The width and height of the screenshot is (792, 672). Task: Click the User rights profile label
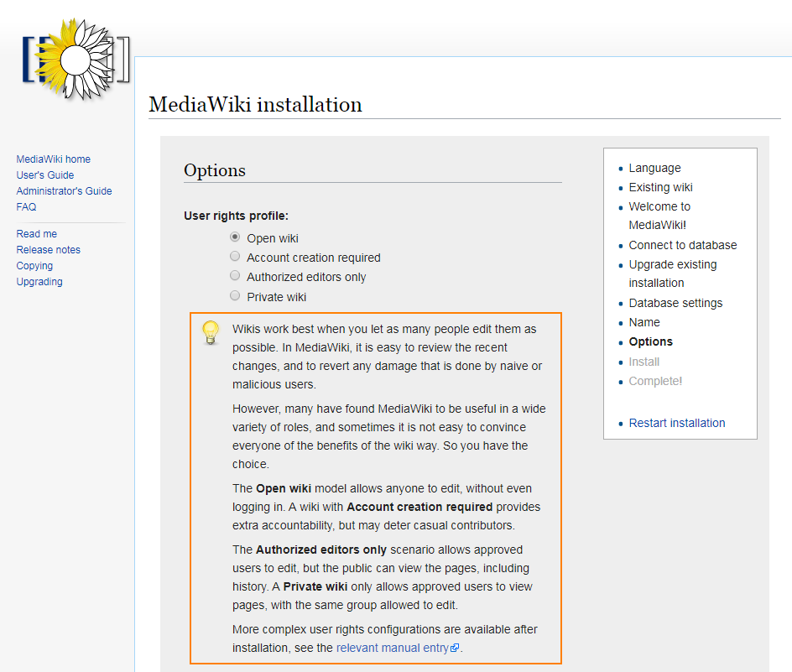coord(236,216)
